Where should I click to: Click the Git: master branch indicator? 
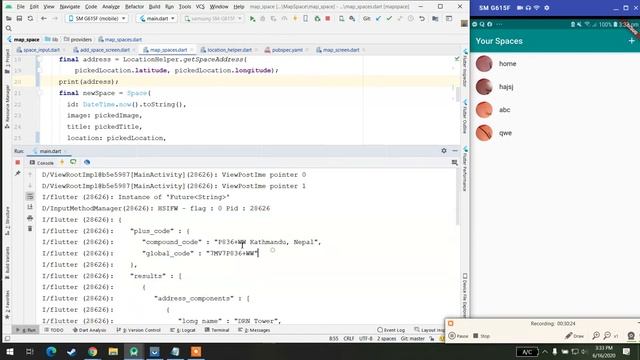[x=413, y=338]
